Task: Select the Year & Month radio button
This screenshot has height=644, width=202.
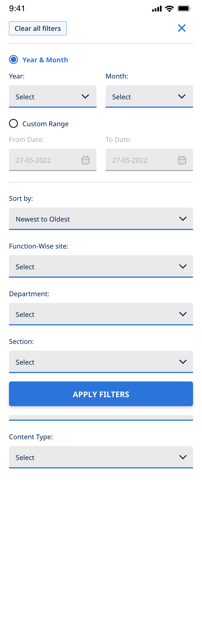Action: tap(13, 60)
